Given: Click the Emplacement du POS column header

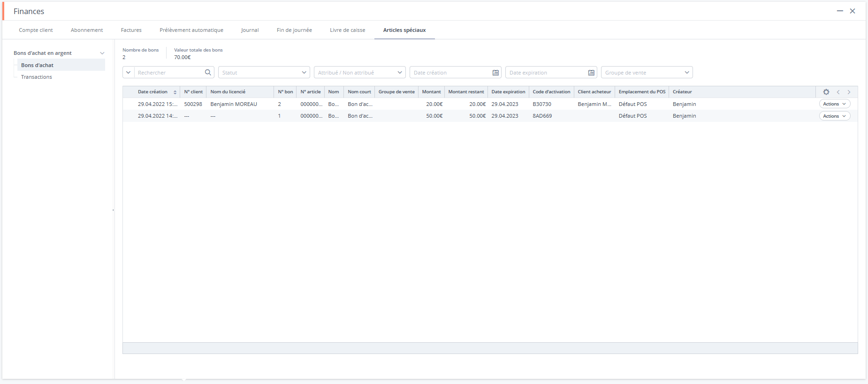Looking at the screenshot, I should (x=642, y=92).
